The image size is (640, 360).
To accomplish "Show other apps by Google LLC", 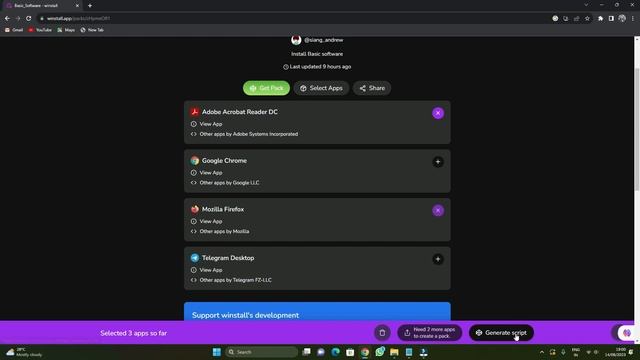I will [x=224, y=182].
